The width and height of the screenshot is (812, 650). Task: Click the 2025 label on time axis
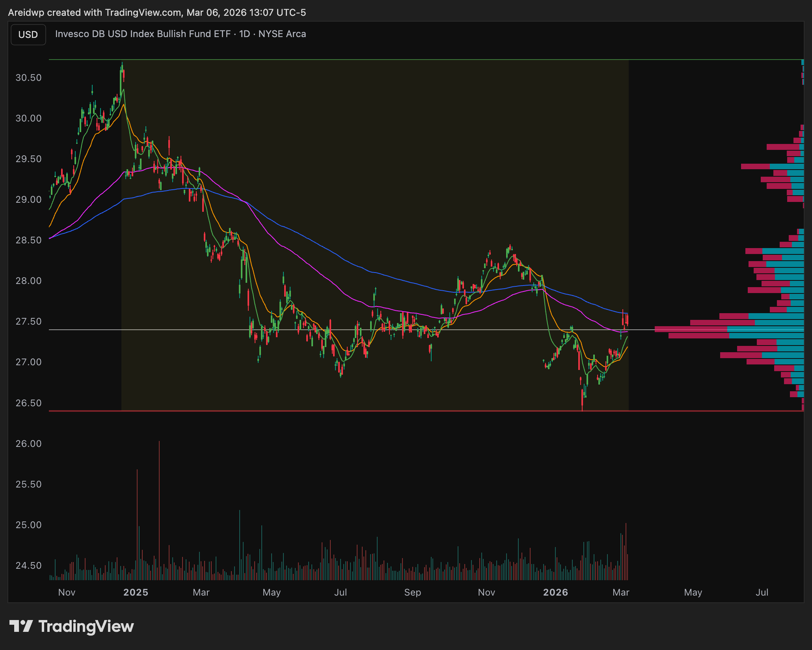136,592
